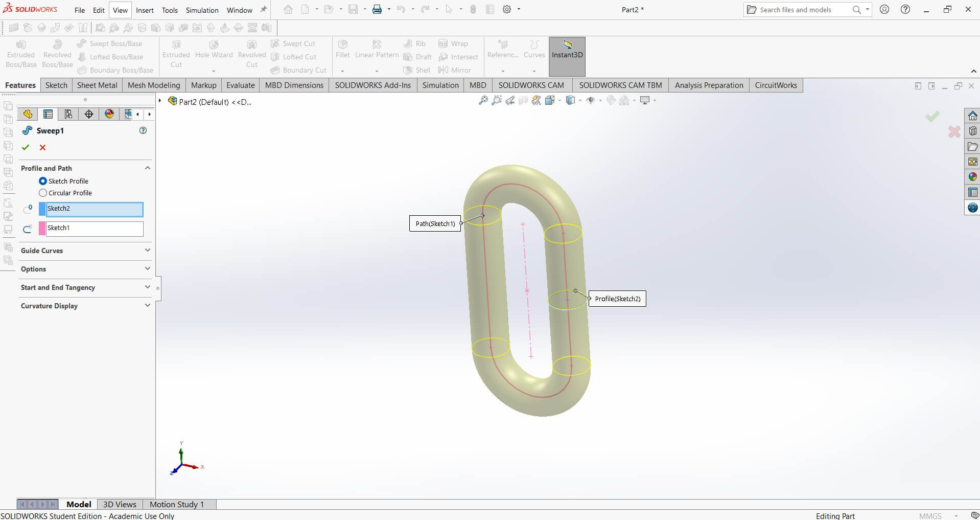Cancel Sweep1 with the red X
Screen dimensions: 980x520
43,147
